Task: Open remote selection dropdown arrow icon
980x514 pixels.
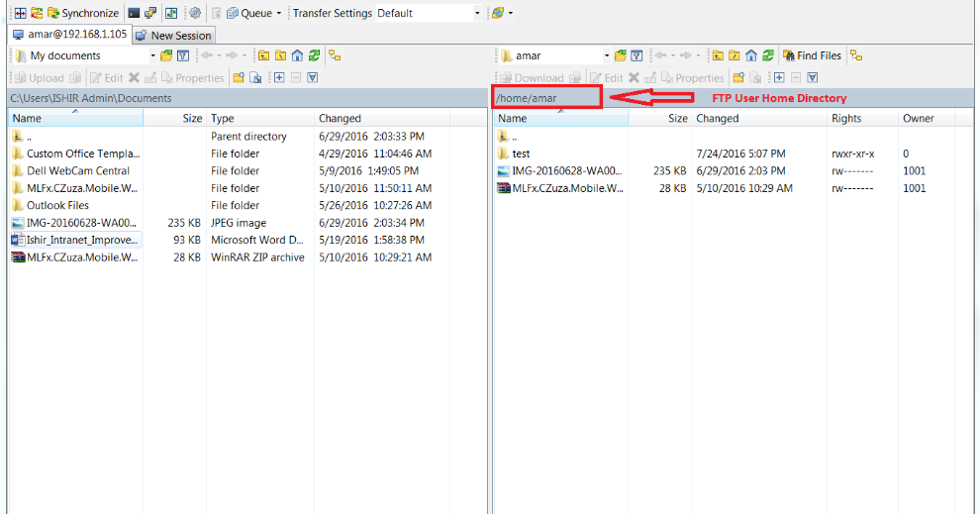Action: point(813,77)
